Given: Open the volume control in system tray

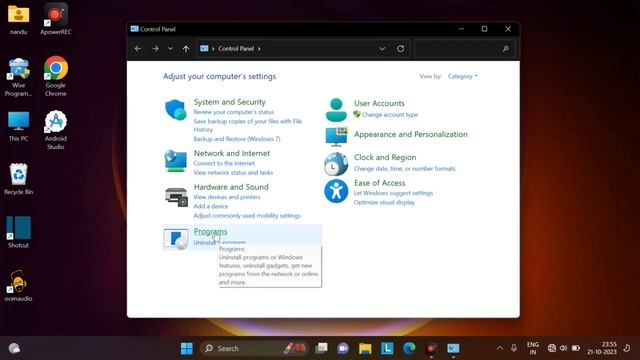Looking at the screenshot, I should [564, 348].
